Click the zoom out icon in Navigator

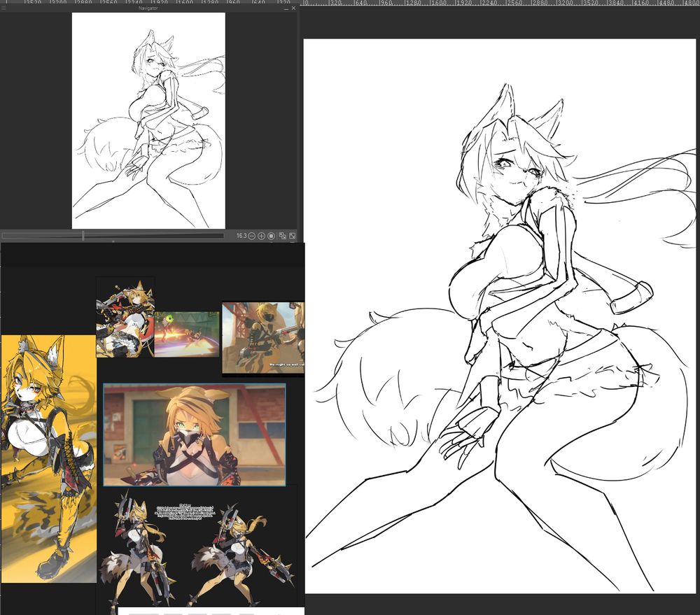tap(252, 236)
